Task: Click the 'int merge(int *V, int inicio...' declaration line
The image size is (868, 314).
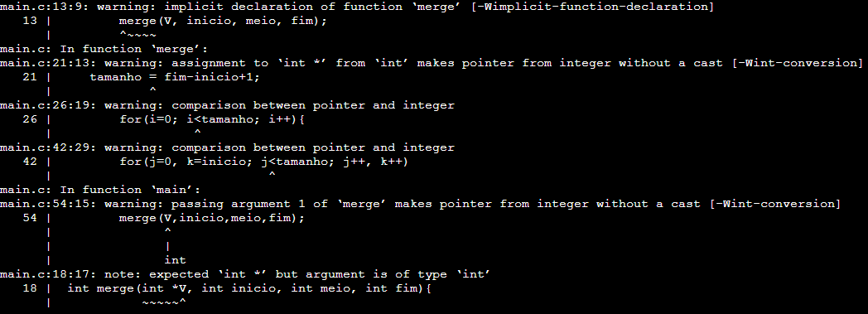Action: click(x=248, y=288)
